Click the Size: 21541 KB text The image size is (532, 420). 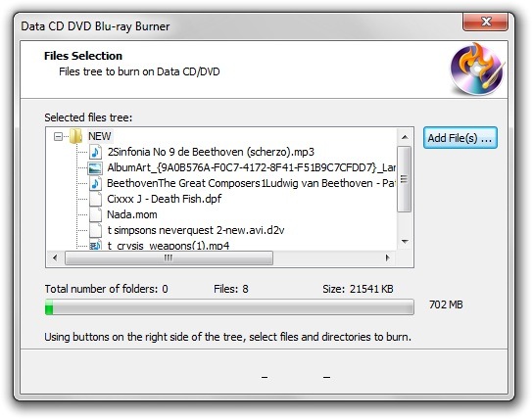coord(358,289)
